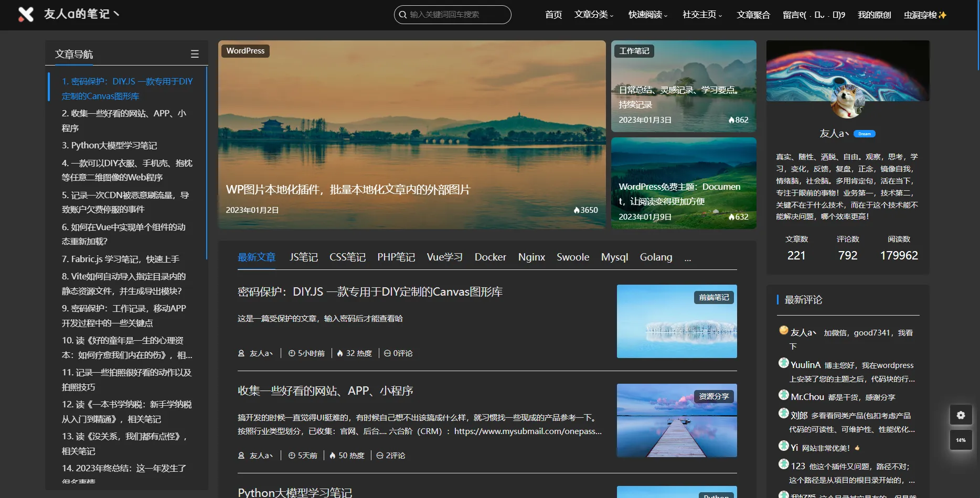Open Python大模型学习笔记 post title
The width and height of the screenshot is (980, 498).
pyautogui.click(x=295, y=493)
